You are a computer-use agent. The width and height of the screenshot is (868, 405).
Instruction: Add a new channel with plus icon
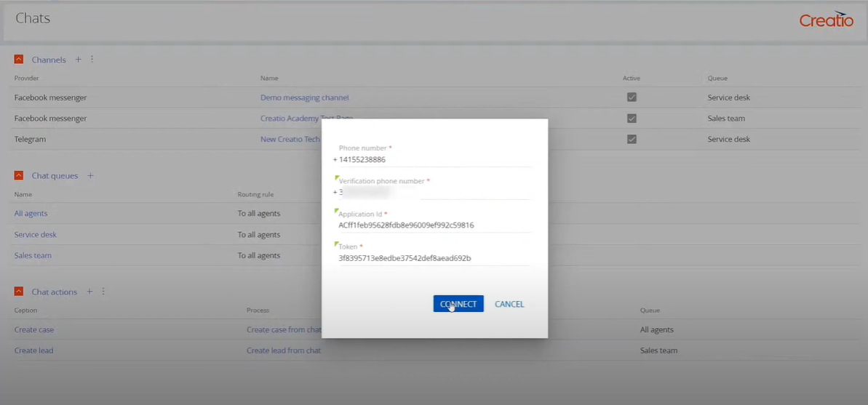point(78,59)
